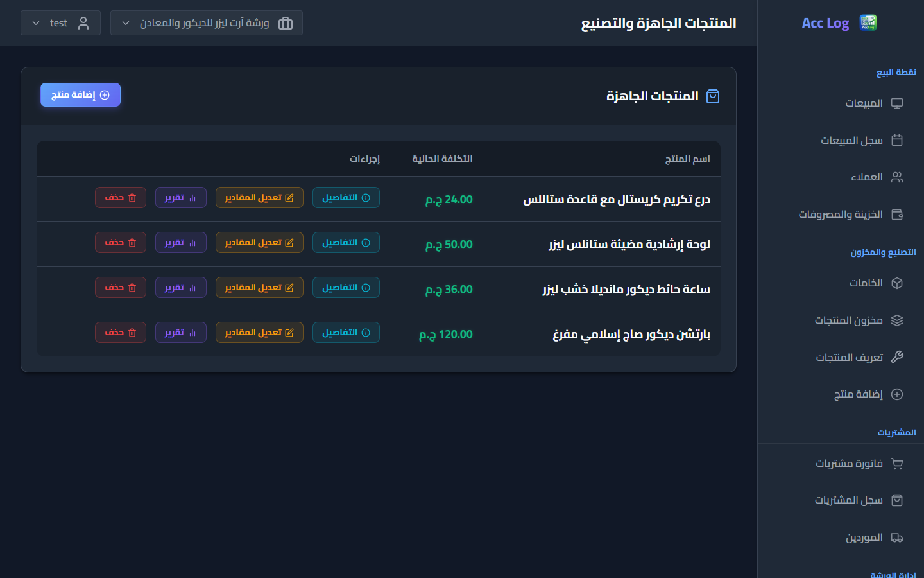
Task: Click column header اسم المنتج
Action: (x=687, y=159)
